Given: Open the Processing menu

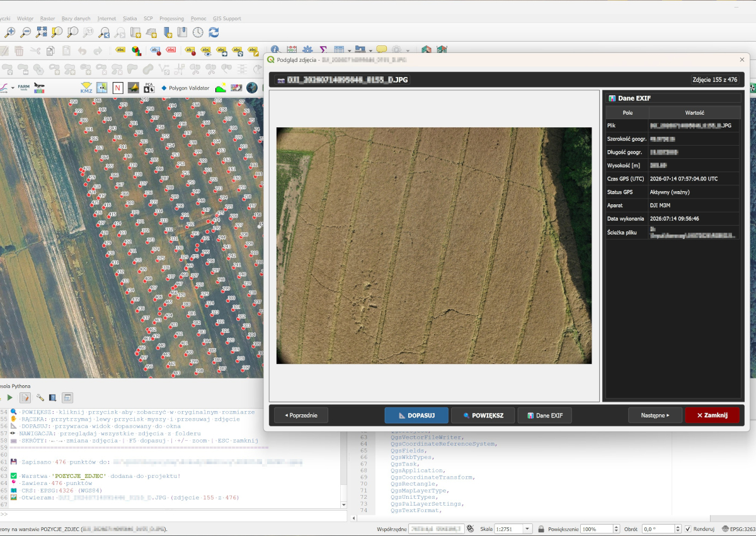Looking at the screenshot, I should (171, 18).
